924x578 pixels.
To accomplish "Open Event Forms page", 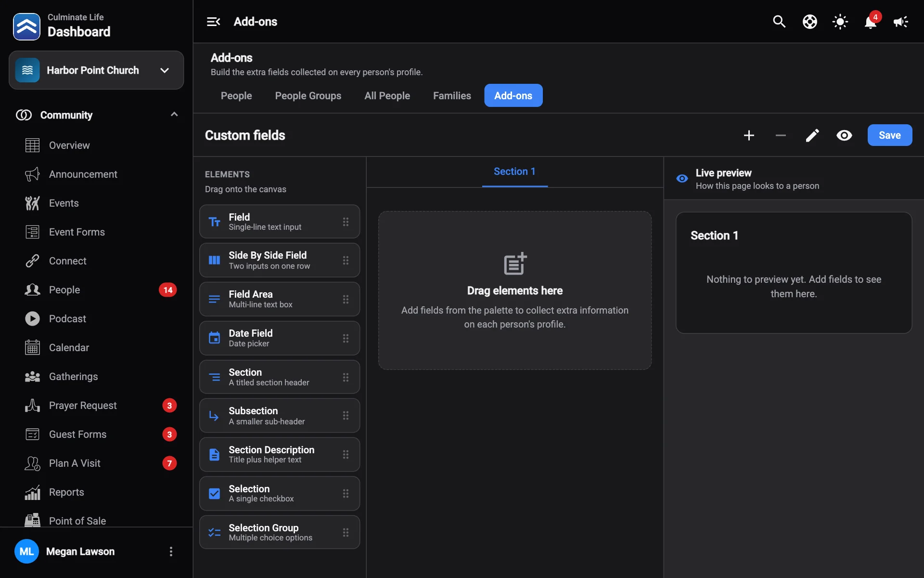I will 96,232.
